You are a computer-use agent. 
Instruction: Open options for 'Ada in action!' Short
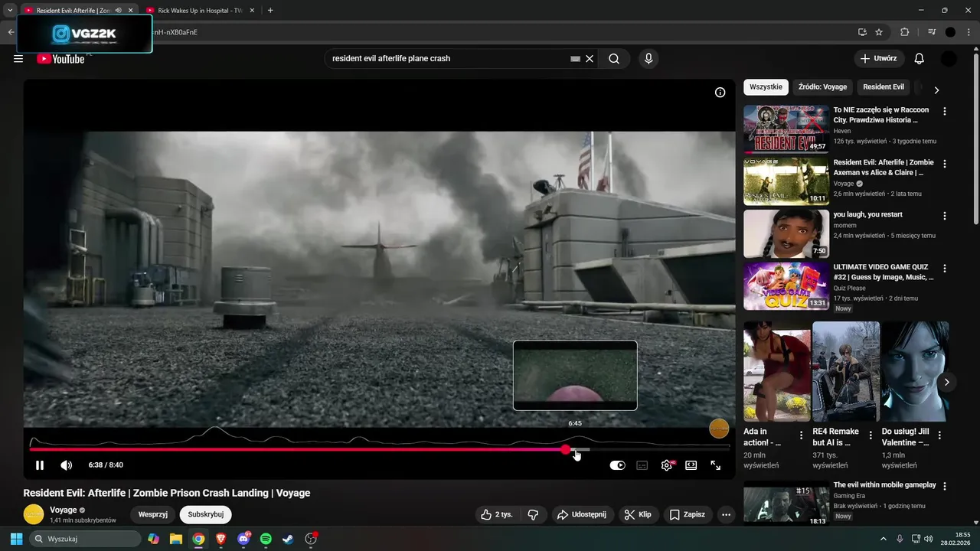[802, 435]
